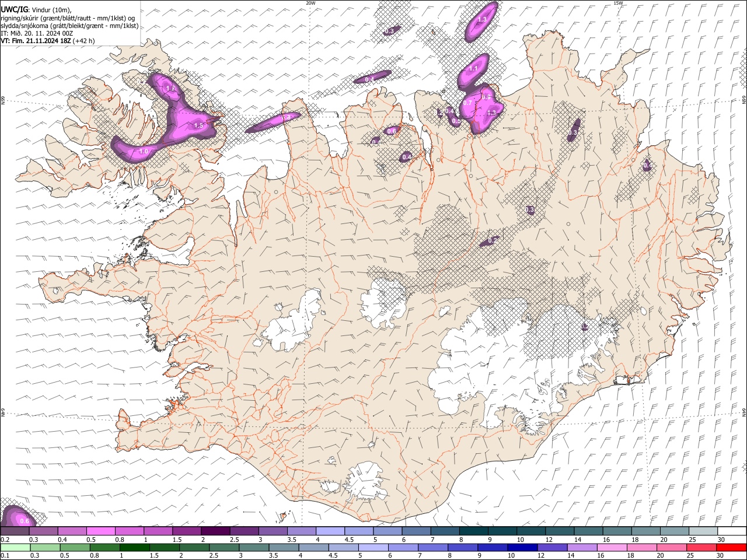Pick upper legend swatch between 8 and 9
Viewport: 747px width, 560px height.
coord(474,531)
